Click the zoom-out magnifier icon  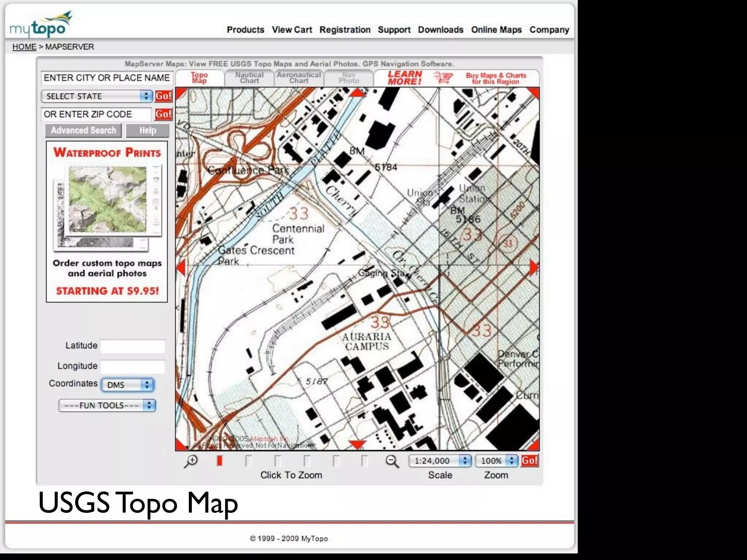tap(392, 461)
